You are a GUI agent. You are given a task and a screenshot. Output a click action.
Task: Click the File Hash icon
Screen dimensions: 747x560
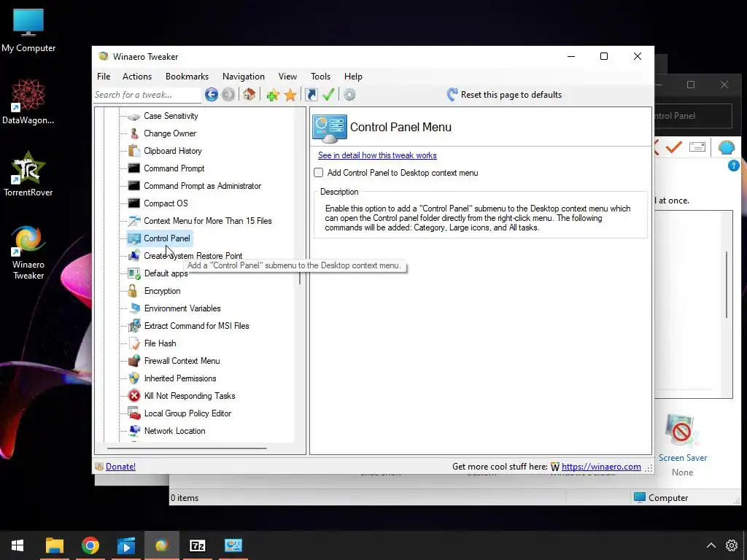[134, 343]
